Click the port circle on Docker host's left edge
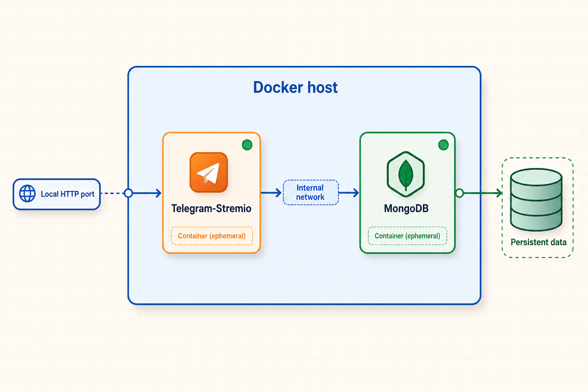This screenshot has width=588, height=392. 128,193
